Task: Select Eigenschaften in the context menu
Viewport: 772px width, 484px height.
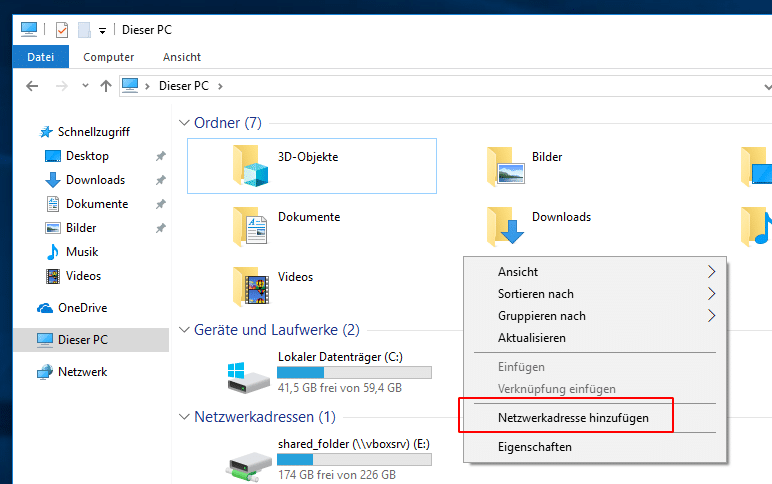Action: pyautogui.click(x=535, y=447)
